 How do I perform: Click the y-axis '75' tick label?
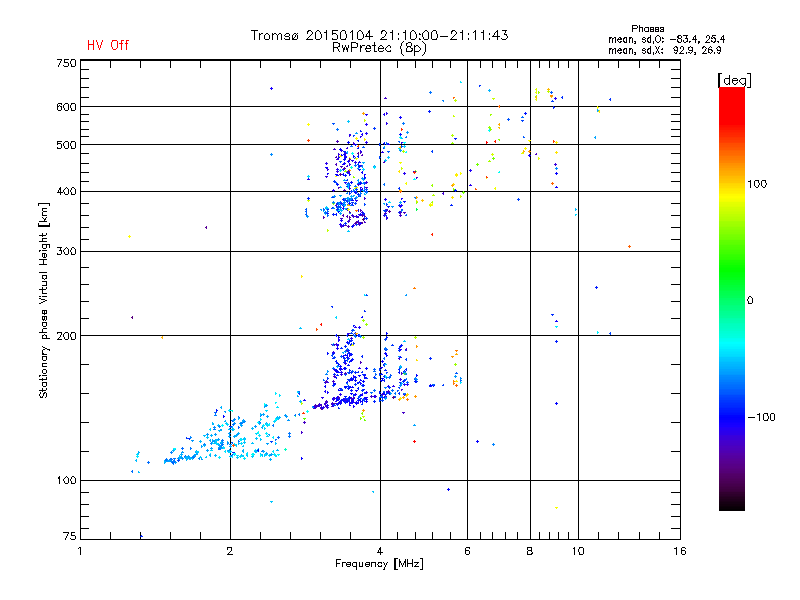tap(70, 536)
